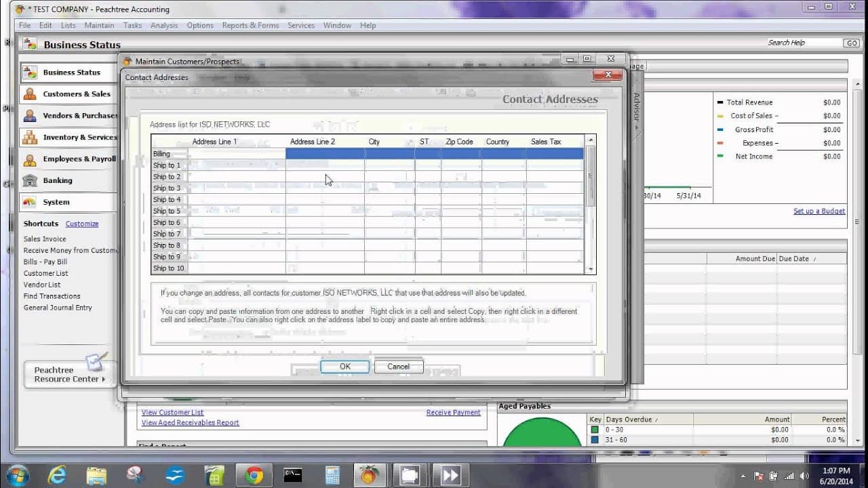Image resolution: width=868 pixels, height=488 pixels.
Task: Click Address Line 1 column header
Action: [x=214, y=142]
